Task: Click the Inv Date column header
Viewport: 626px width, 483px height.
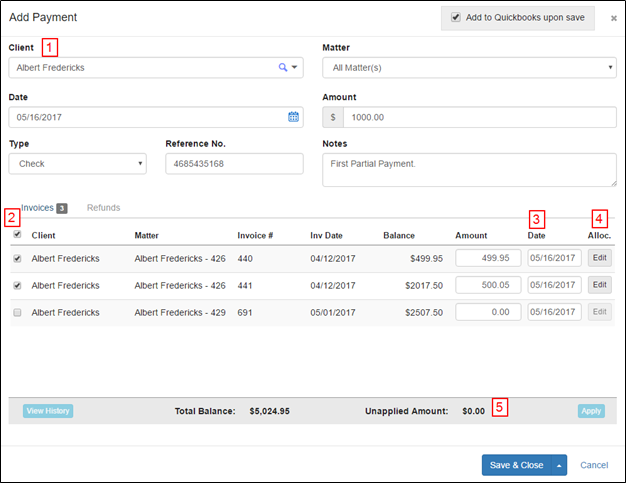Action: click(x=326, y=236)
